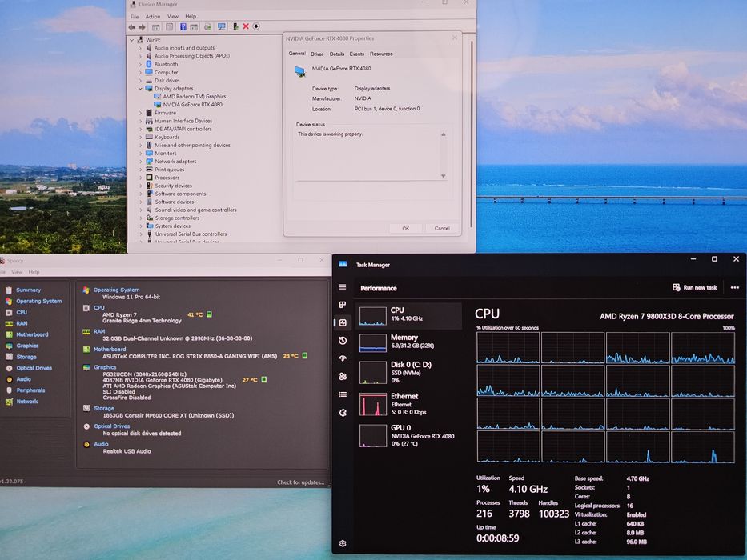Open the Startup apps icon in Task Manager
The width and height of the screenshot is (747, 560).
coord(342,358)
